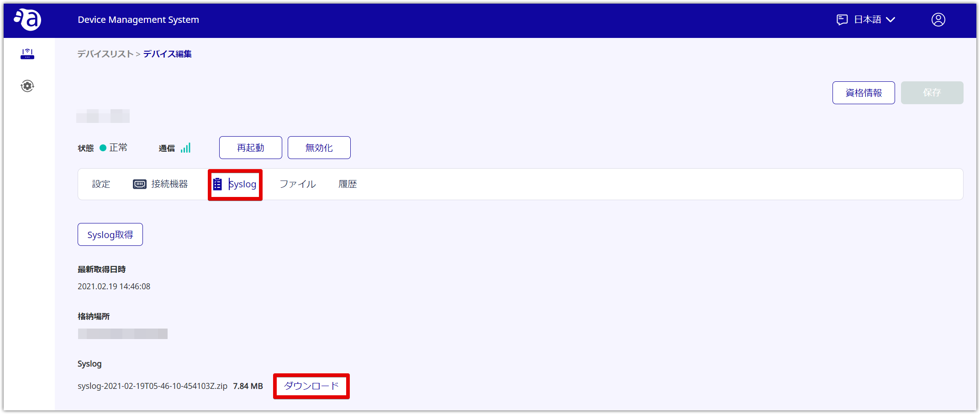This screenshot has height=414, width=980.
Task: Open the user account profile icon
Action: [x=938, y=20]
